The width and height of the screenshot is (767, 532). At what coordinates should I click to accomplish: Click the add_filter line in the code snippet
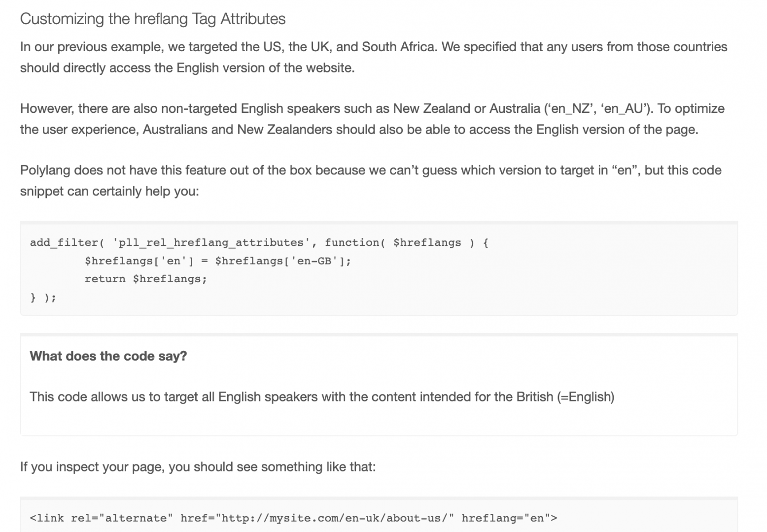click(x=259, y=242)
